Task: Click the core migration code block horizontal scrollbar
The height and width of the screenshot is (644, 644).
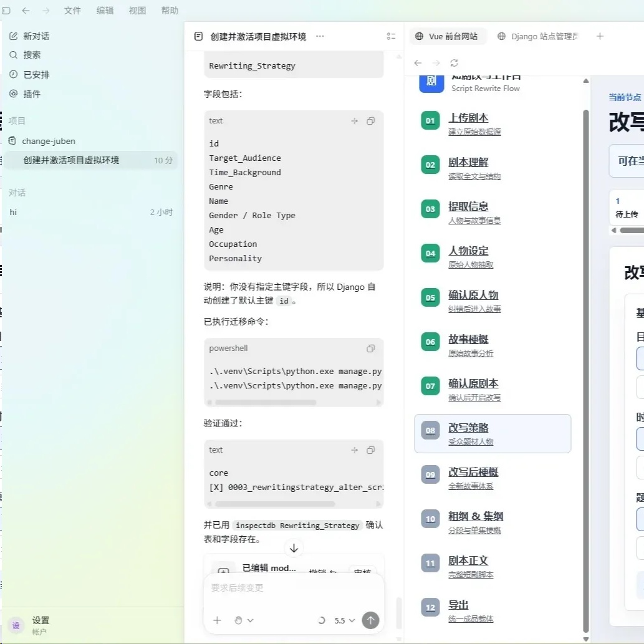Action: click(275, 504)
